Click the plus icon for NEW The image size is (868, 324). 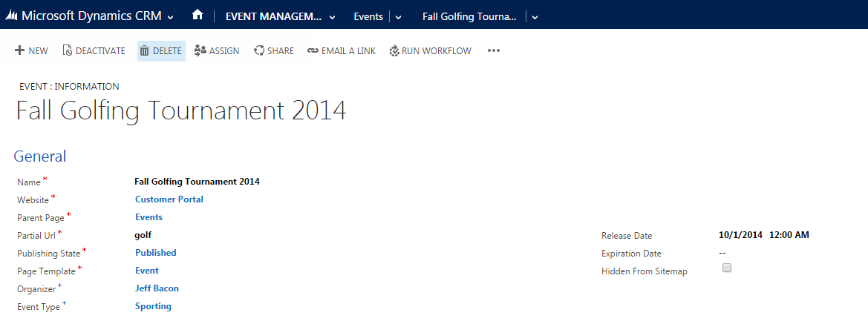pos(19,50)
